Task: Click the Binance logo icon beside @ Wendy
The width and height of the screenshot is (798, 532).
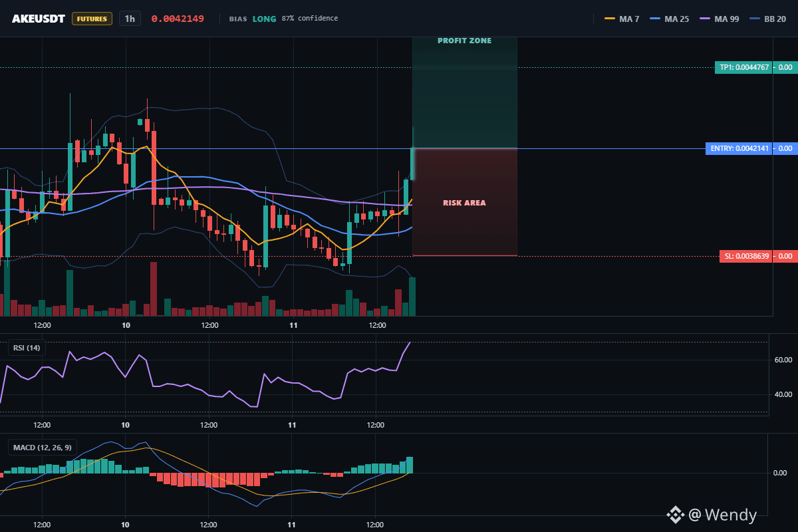Action: tap(676, 514)
